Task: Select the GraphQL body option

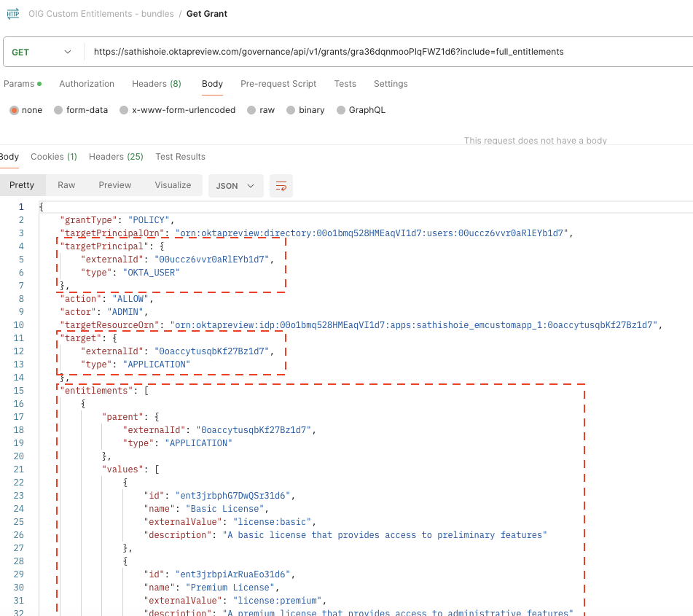Action: 341,110
